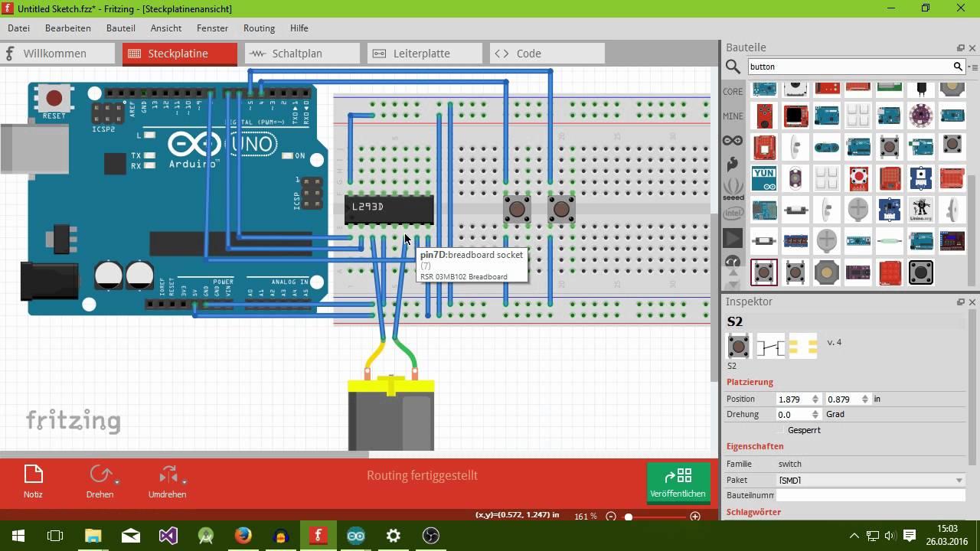980x551 pixels.
Task: Select the Linino.org robot part
Action: pos(921,209)
